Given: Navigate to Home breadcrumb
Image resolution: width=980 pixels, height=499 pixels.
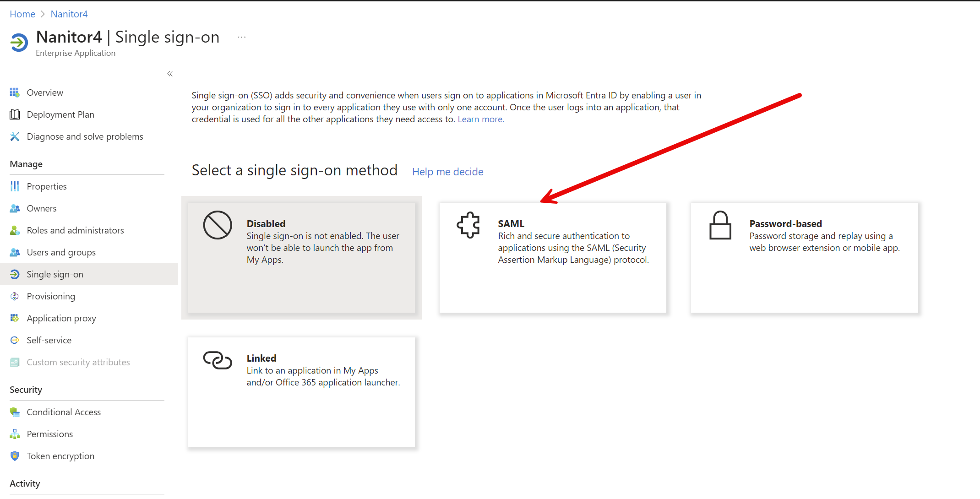Looking at the screenshot, I should [x=22, y=14].
